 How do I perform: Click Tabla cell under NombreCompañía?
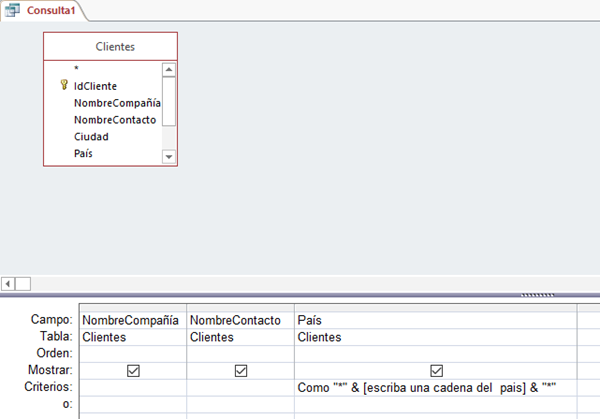[x=133, y=337]
